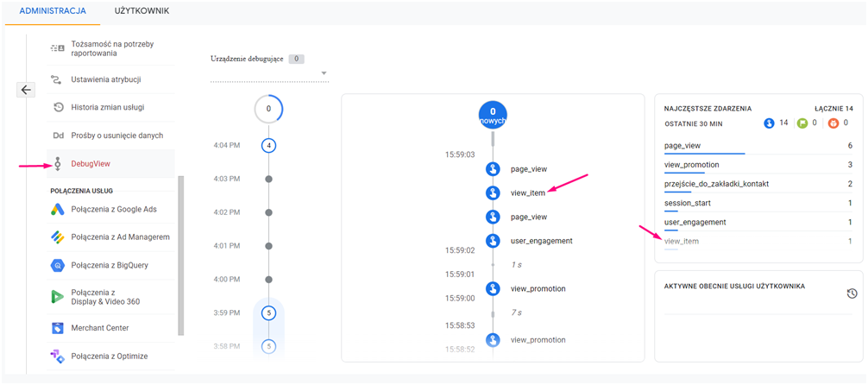The image size is (868, 385).
Task: Click the green conversions flag icon
Action: (x=802, y=123)
